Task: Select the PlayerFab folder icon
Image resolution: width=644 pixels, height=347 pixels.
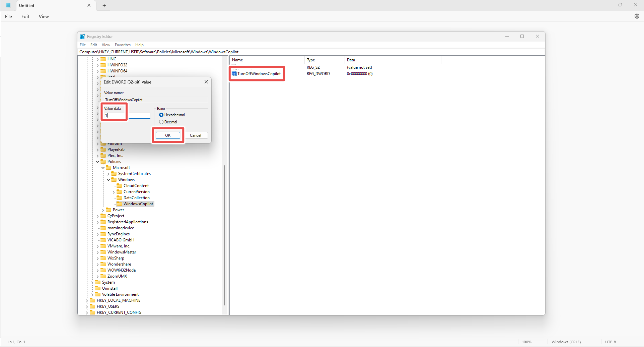Action: point(103,149)
